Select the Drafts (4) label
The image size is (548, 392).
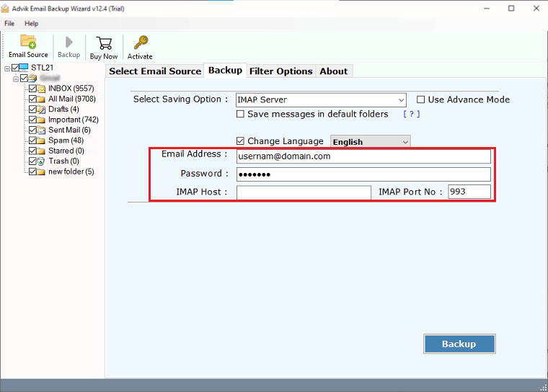coord(63,110)
